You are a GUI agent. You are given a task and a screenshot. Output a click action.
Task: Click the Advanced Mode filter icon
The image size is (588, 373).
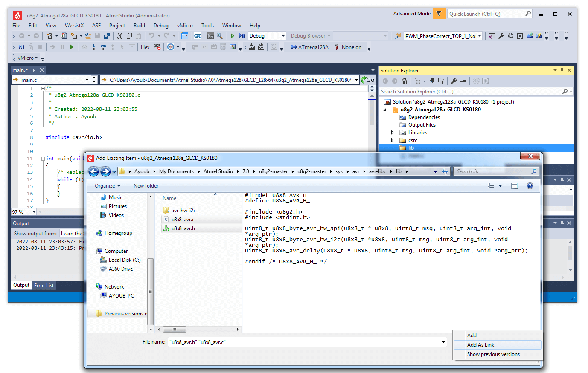pos(439,14)
